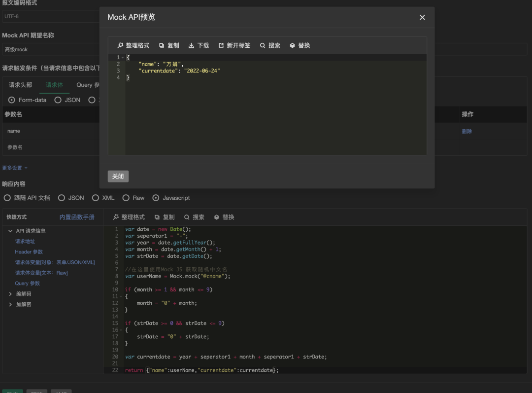This screenshot has width=532, height=393.
Task: Switch to the Query 参数 tab
Action: coord(88,85)
